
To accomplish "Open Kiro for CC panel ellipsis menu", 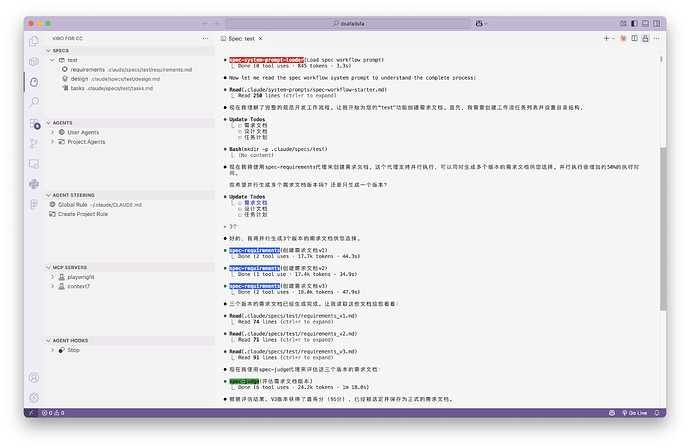I will [x=206, y=39].
